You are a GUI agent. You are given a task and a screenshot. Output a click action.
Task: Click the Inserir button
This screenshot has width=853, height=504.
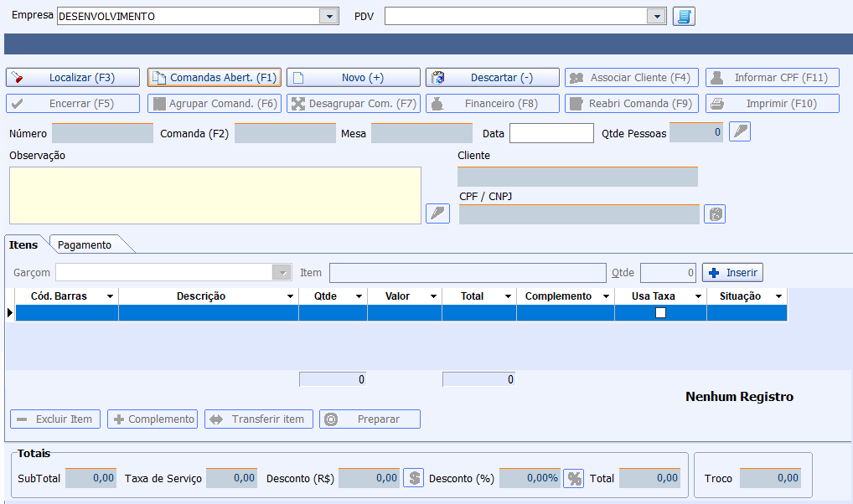tap(732, 273)
